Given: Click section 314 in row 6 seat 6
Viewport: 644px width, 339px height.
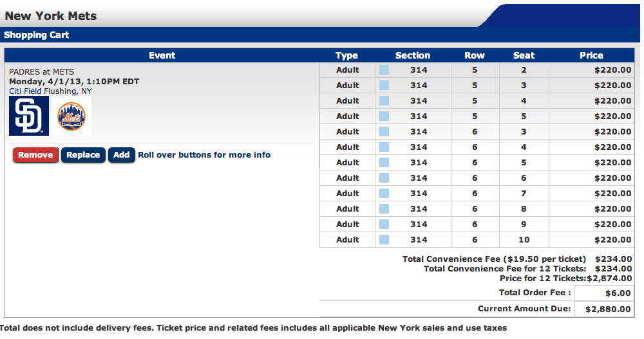Looking at the screenshot, I should 419,178.
